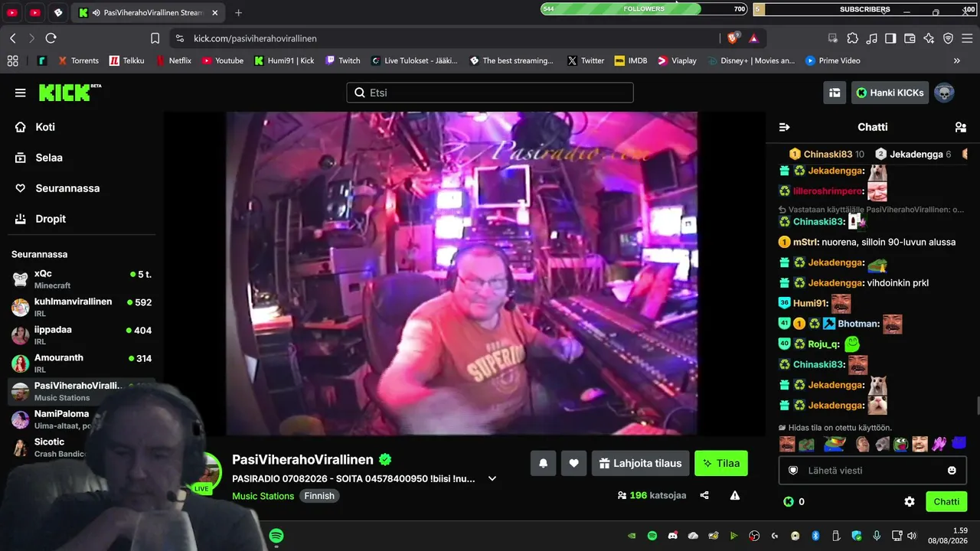Click the microphone tray icon

[877, 536]
